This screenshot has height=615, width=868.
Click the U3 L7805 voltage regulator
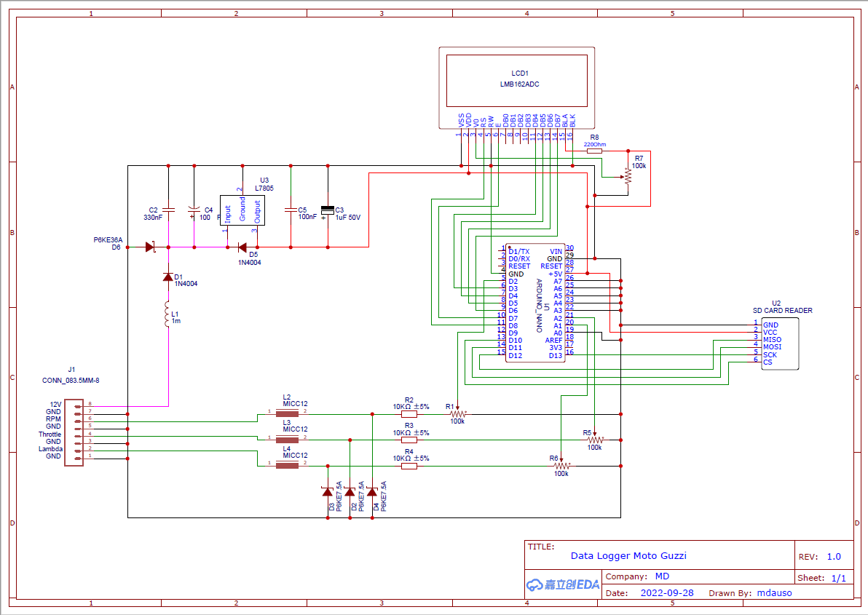242,210
